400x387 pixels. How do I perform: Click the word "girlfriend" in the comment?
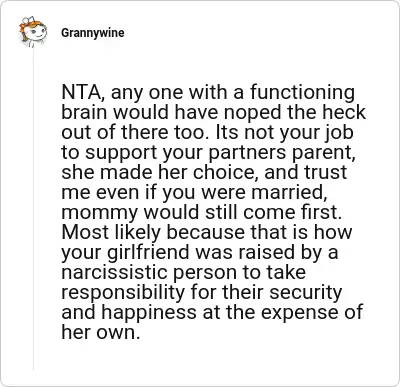coord(148,252)
